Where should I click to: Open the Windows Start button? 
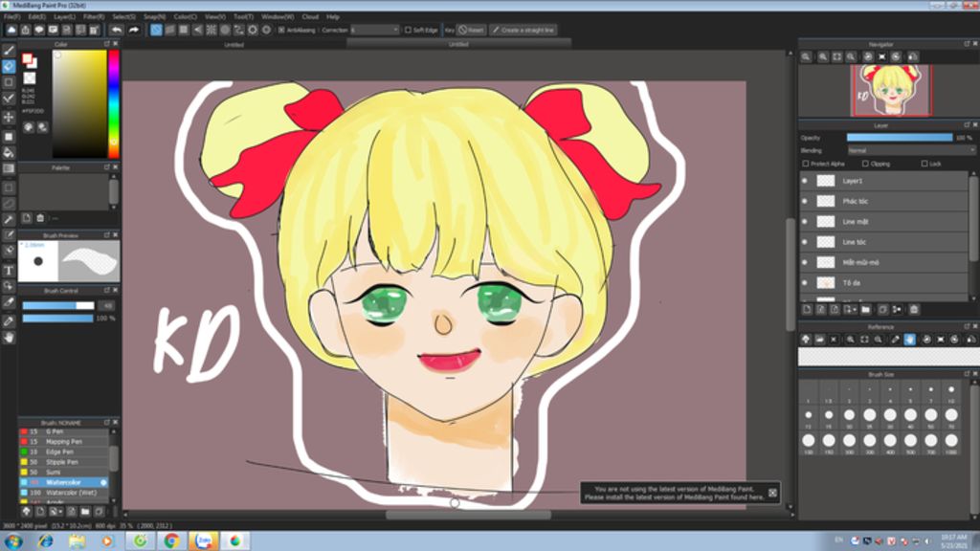(13, 540)
